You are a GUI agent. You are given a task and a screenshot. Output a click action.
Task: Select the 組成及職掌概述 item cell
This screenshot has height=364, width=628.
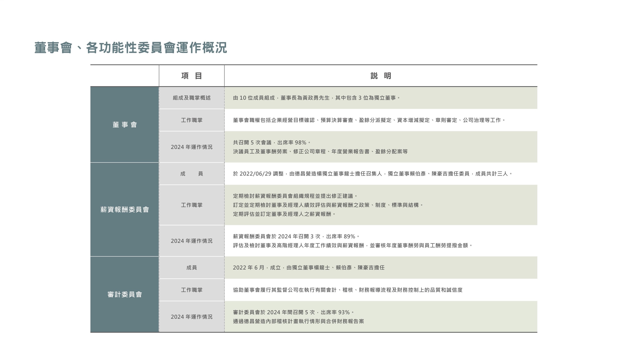[x=191, y=98]
